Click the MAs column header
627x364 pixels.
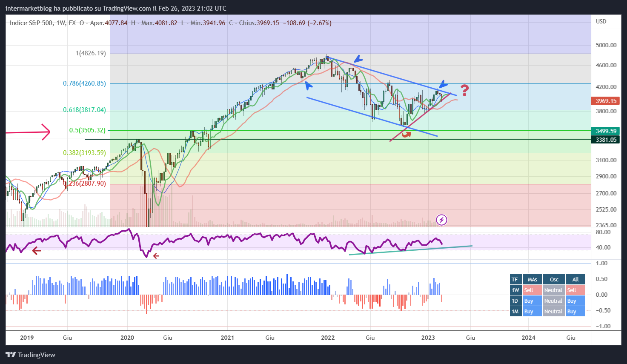[533, 279]
